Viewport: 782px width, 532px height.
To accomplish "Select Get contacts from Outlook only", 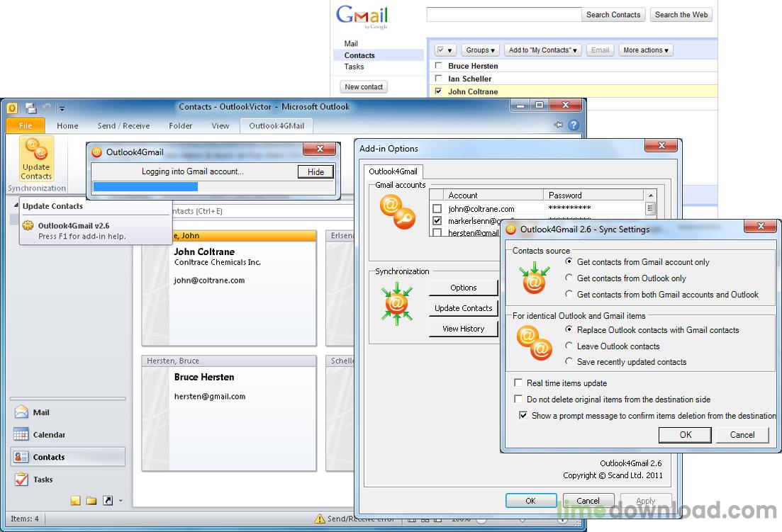I will click(569, 278).
